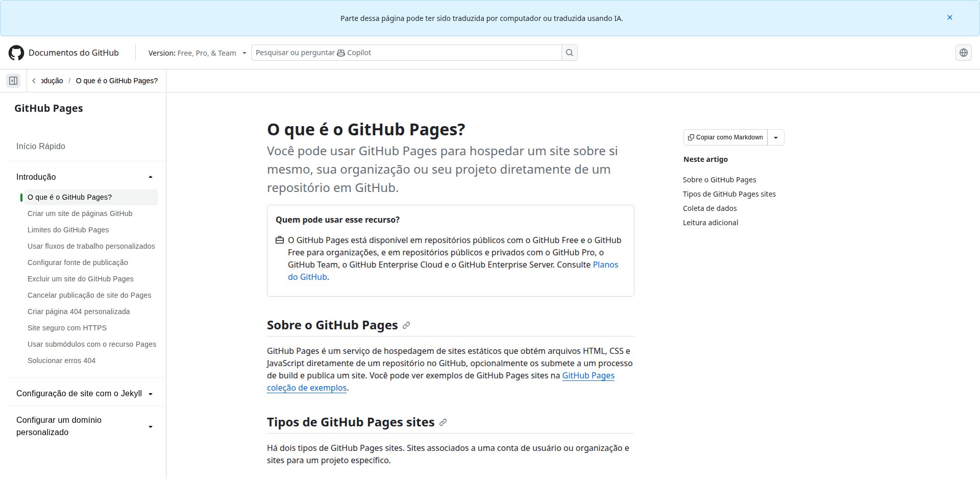Click the Neste artigo heading
Screen dimensions: 980x479
[705, 159]
